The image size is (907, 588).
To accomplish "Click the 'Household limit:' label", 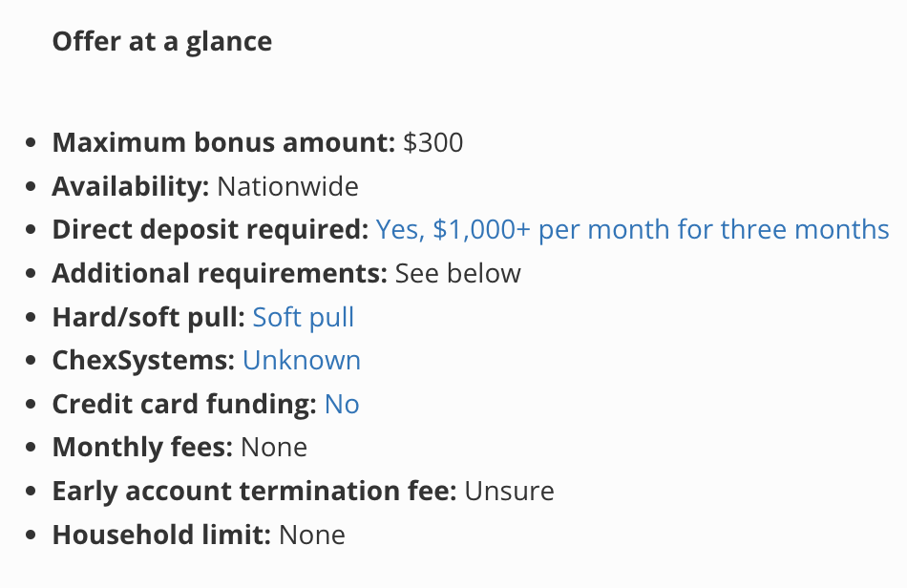I will click(x=161, y=535).
